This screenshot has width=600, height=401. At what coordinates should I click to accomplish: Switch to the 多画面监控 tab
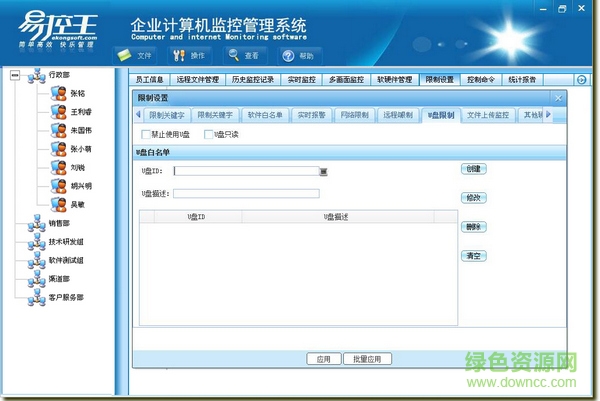pyautogui.click(x=346, y=80)
